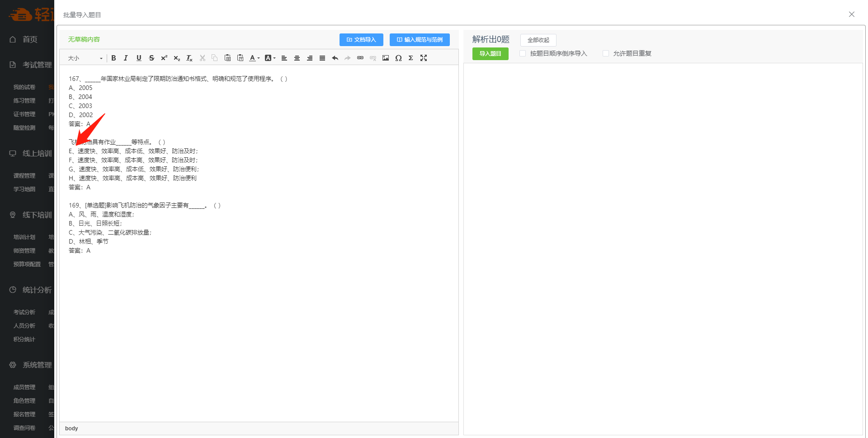Check the 允许题目重复 option

pos(606,53)
